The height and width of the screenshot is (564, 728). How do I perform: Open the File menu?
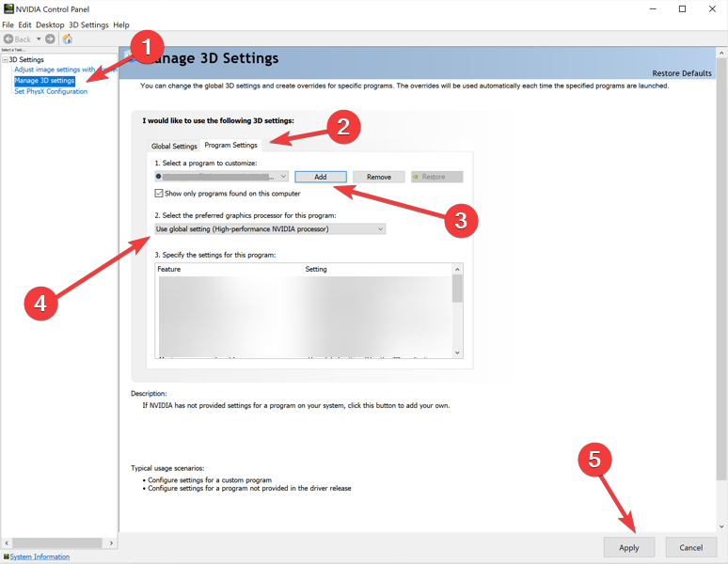[8, 25]
